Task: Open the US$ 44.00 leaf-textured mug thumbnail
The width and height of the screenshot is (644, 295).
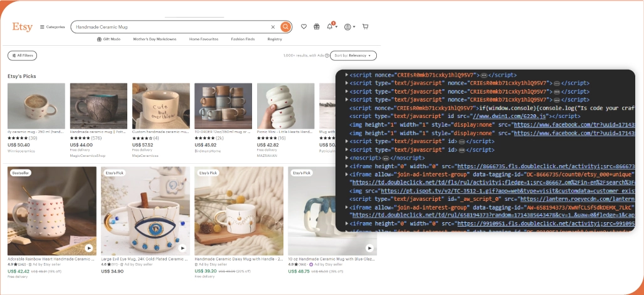Action: coord(98,106)
